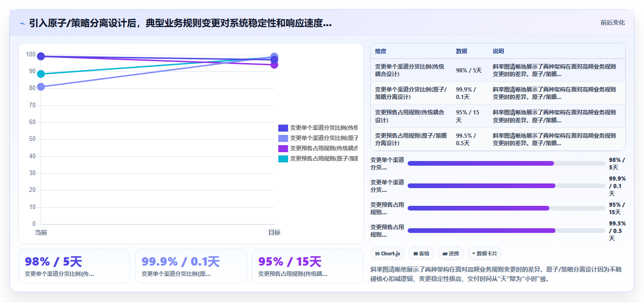Click the 100 label on the y-axis
Screen dimensions: 644x302
pyautogui.click(x=31, y=55)
